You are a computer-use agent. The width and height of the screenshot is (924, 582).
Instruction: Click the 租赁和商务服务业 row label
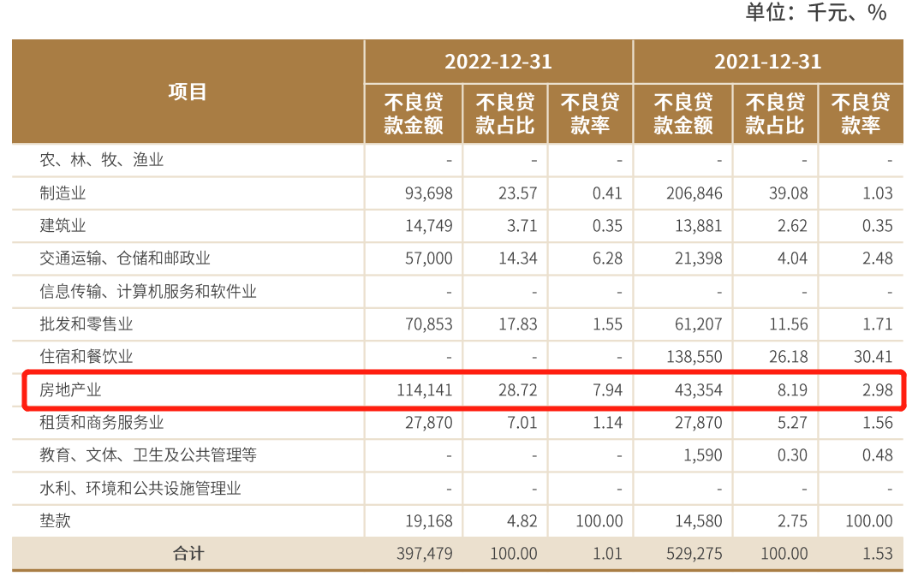pos(101,422)
